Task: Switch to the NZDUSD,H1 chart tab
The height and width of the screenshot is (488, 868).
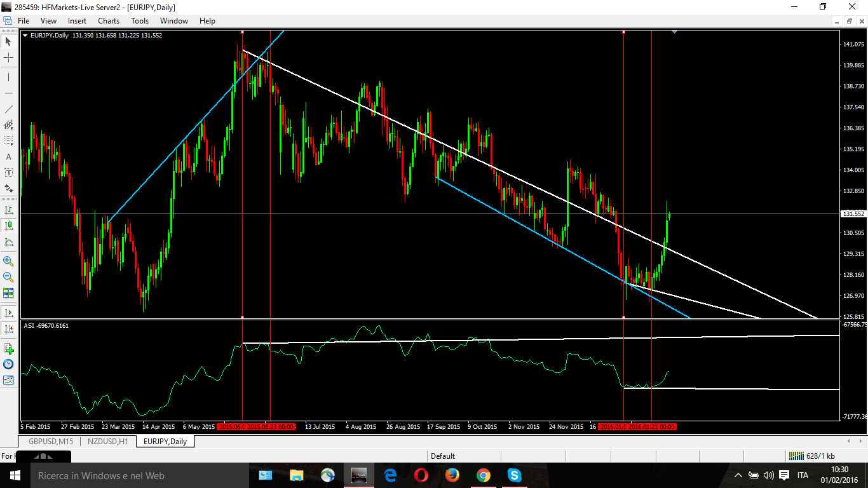Action: click(x=108, y=441)
